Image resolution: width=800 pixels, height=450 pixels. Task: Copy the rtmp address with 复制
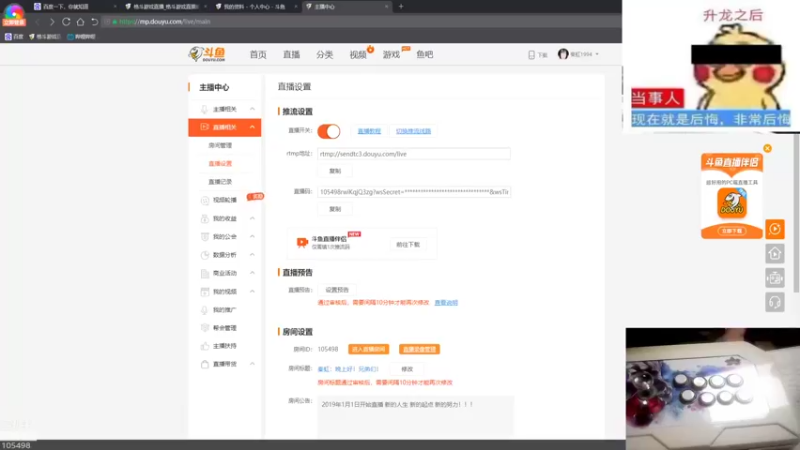click(x=335, y=171)
